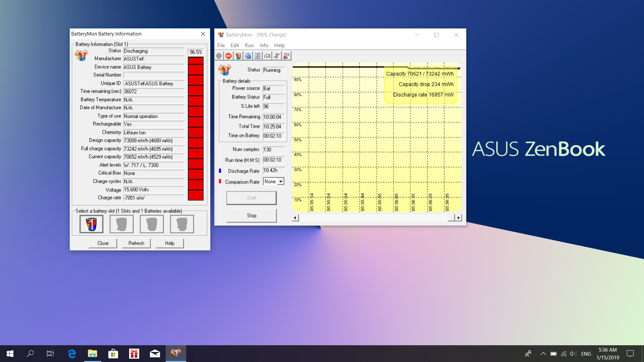
Task: Click the Time Remaining field 10:00:04
Action: click(274, 117)
